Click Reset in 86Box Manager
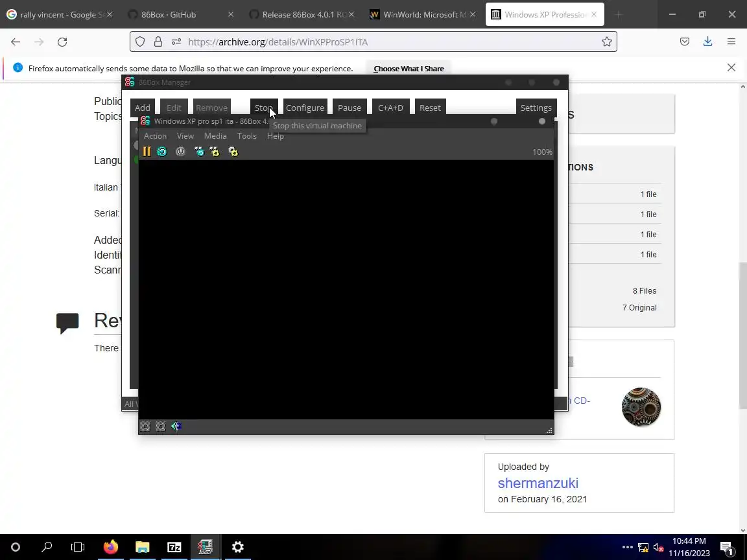747x560 pixels. pyautogui.click(x=430, y=108)
